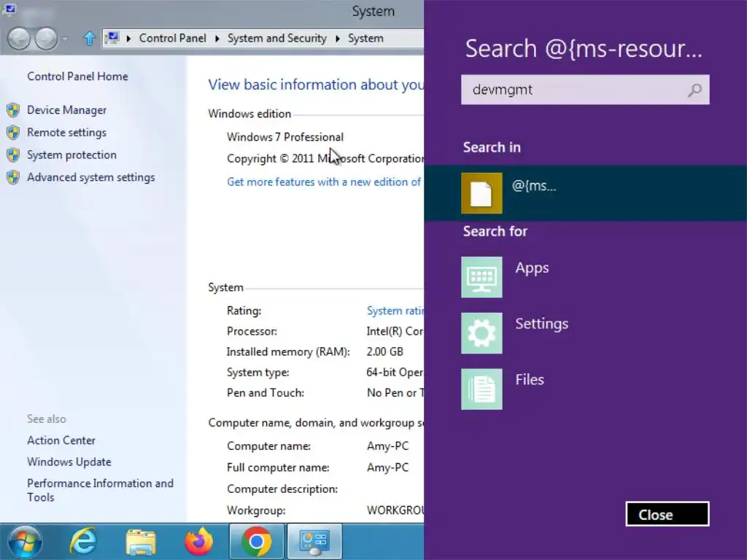Open Windows Update under See also
The height and width of the screenshot is (560, 747).
pyautogui.click(x=69, y=462)
